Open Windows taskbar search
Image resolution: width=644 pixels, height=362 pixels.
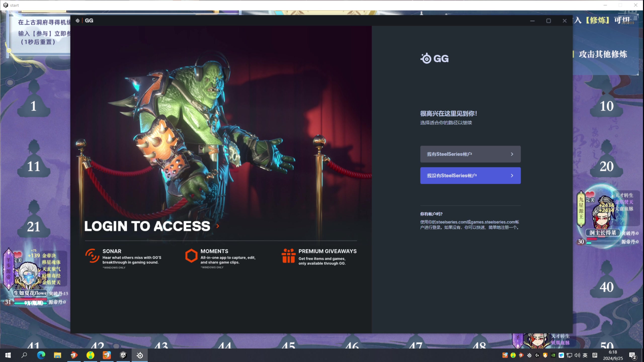[24, 355]
